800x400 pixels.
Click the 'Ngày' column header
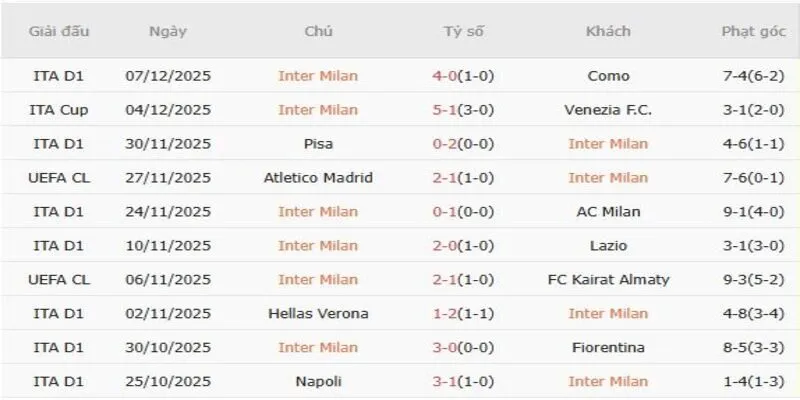point(168,31)
